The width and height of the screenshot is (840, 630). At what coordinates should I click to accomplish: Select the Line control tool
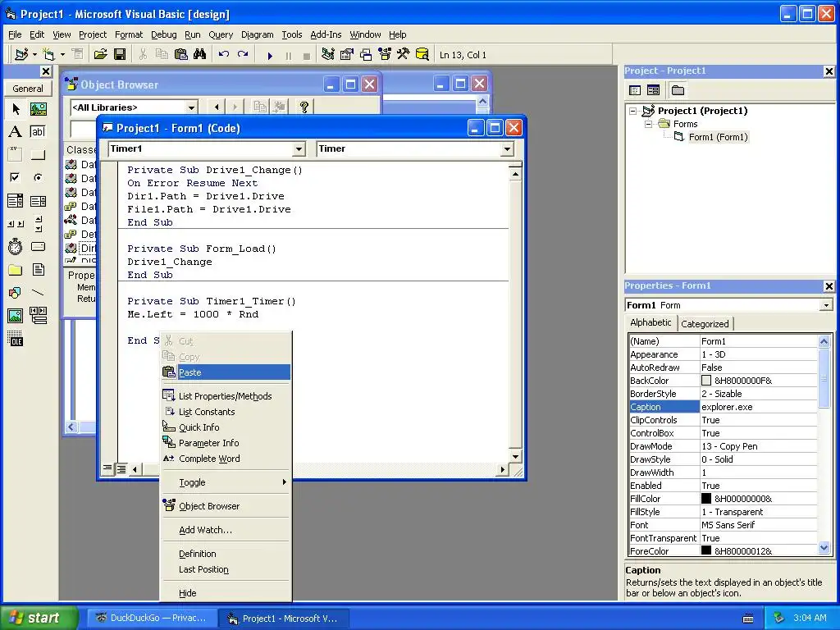click(38, 293)
